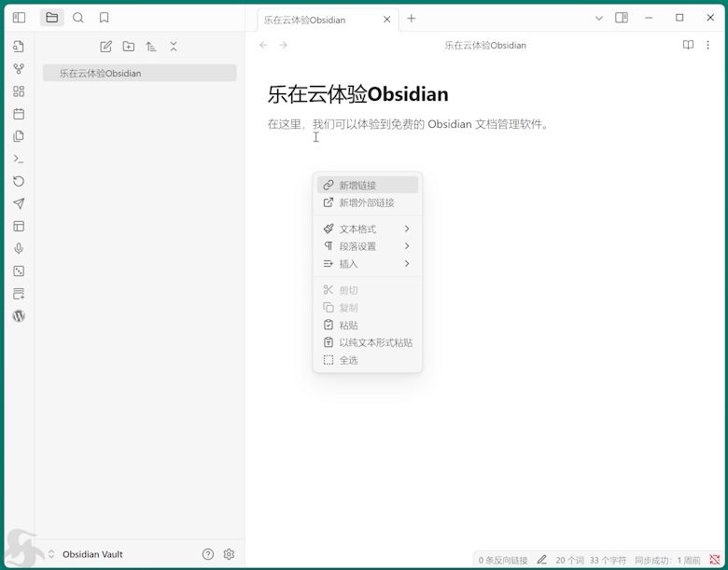
Task: Close the 乐在云体验Obsidian tab
Action: (x=386, y=20)
